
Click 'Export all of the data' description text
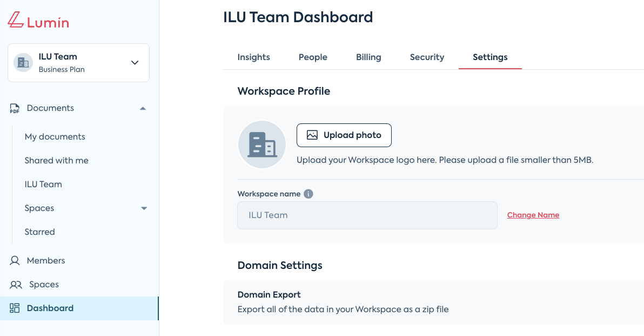(x=343, y=309)
